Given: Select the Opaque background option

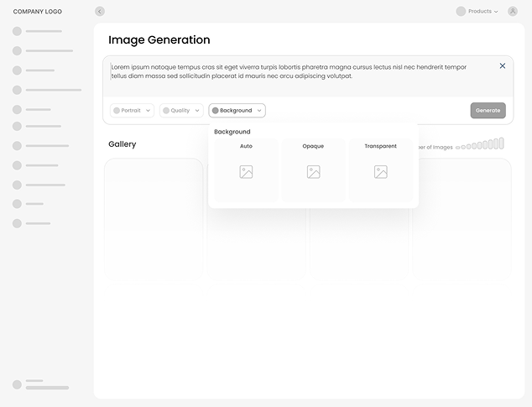Looking at the screenshot, I should [313, 147].
